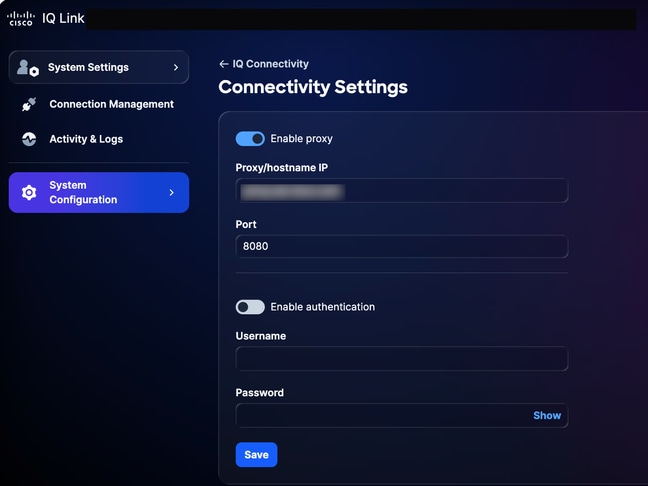Click the Connectivity Settings heading

[x=313, y=87]
